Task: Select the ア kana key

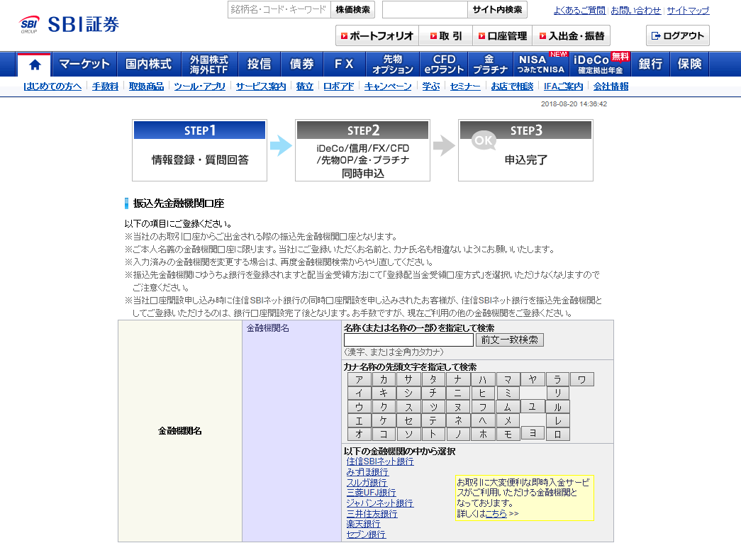Action: pos(360,379)
